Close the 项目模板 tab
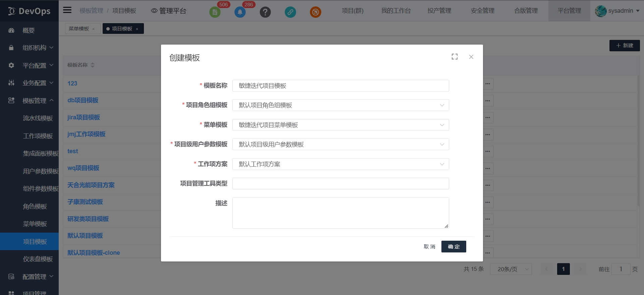The width and height of the screenshot is (644, 295). 137,29
